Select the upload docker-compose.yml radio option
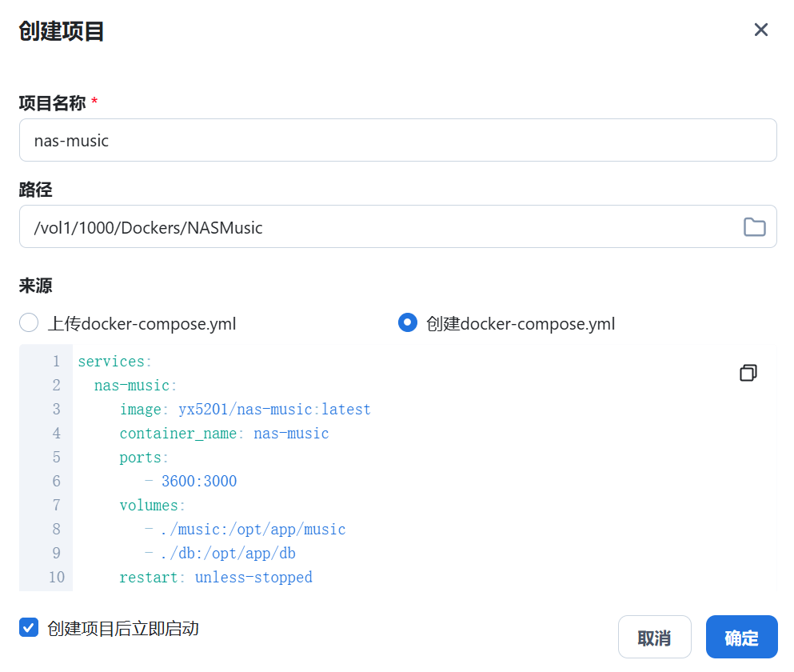794x672 pixels. coord(29,323)
